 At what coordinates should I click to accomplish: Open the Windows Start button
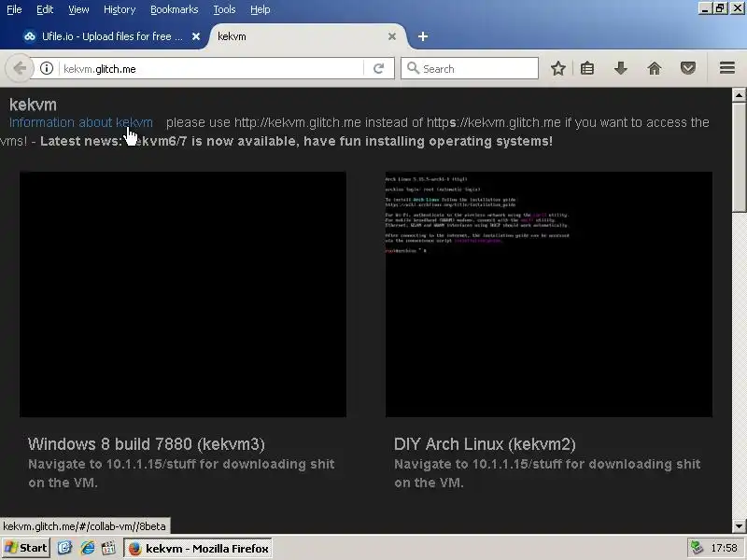coord(26,548)
